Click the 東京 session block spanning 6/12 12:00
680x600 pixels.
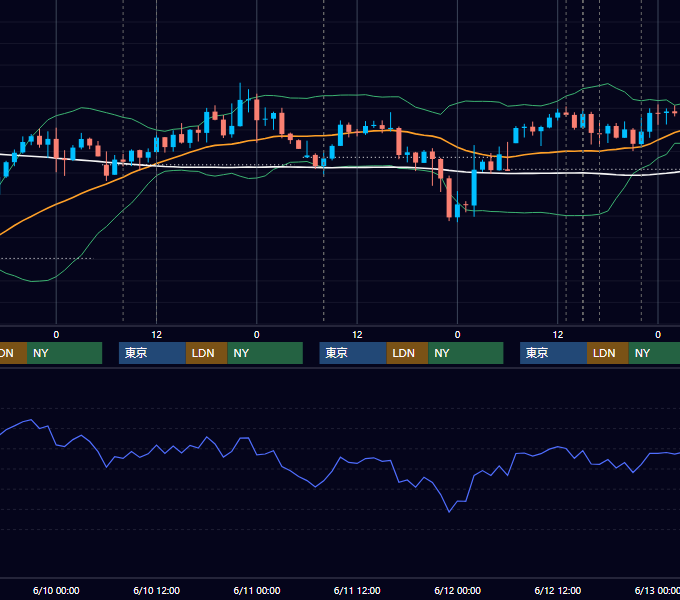(553, 353)
